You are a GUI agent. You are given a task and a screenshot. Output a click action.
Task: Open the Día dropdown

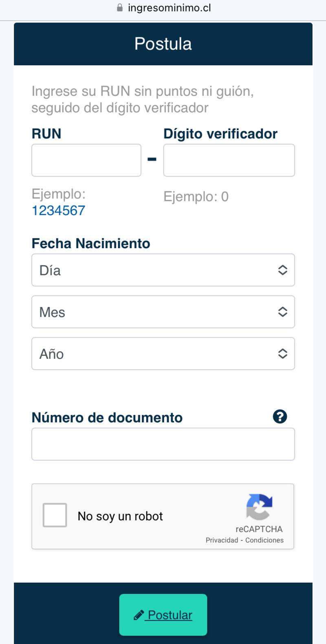(163, 270)
